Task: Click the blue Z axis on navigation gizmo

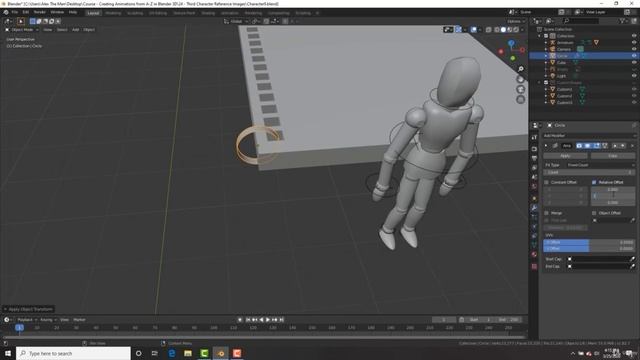Action: (x=511, y=42)
